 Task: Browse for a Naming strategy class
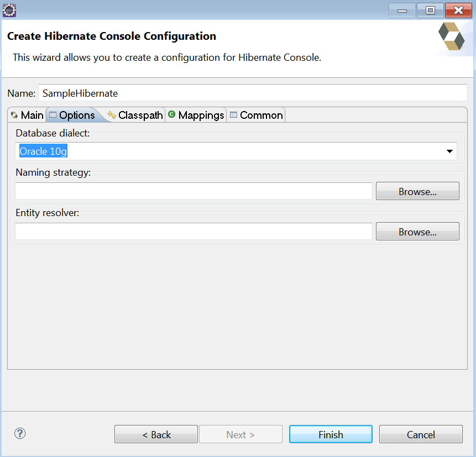pyautogui.click(x=417, y=191)
